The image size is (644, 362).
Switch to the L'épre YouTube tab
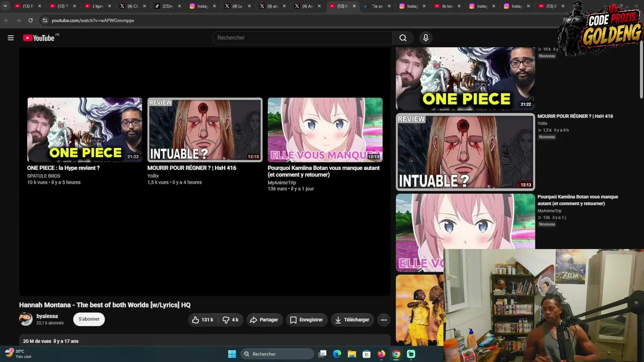coord(97,6)
